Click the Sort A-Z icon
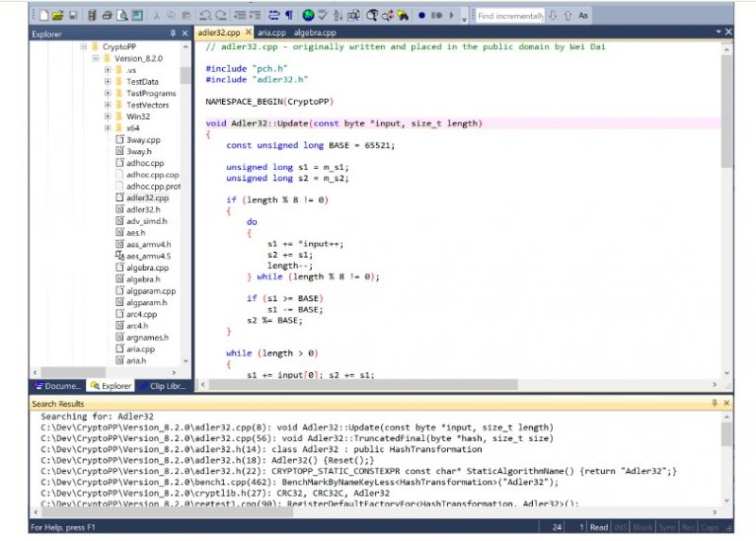756x541 pixels. [x=338, y=15]
